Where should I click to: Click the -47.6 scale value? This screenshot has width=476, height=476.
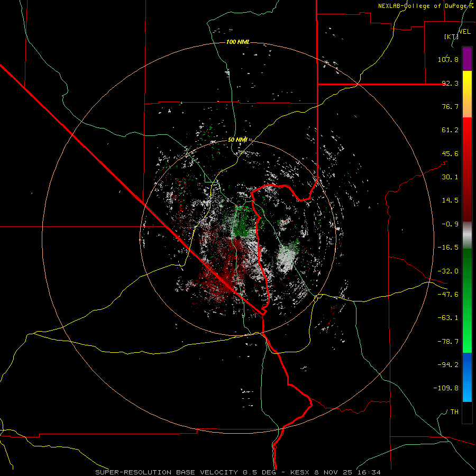(x=448, y=295)
